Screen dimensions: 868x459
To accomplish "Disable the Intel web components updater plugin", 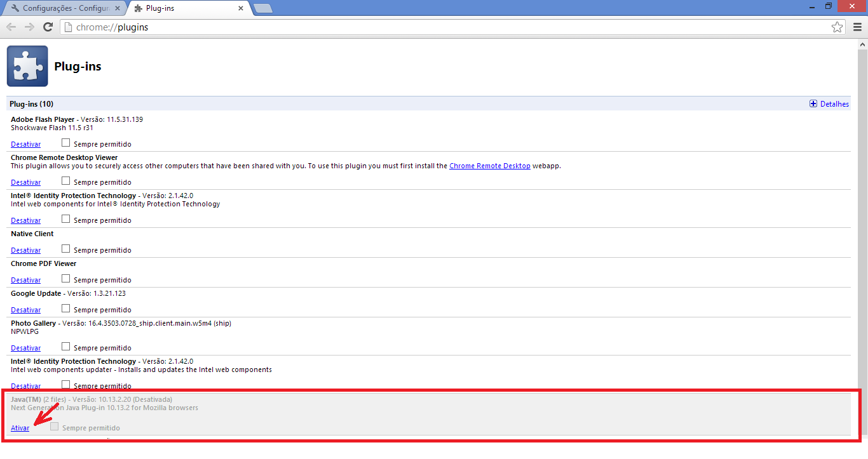I will [x=25, y=386].
